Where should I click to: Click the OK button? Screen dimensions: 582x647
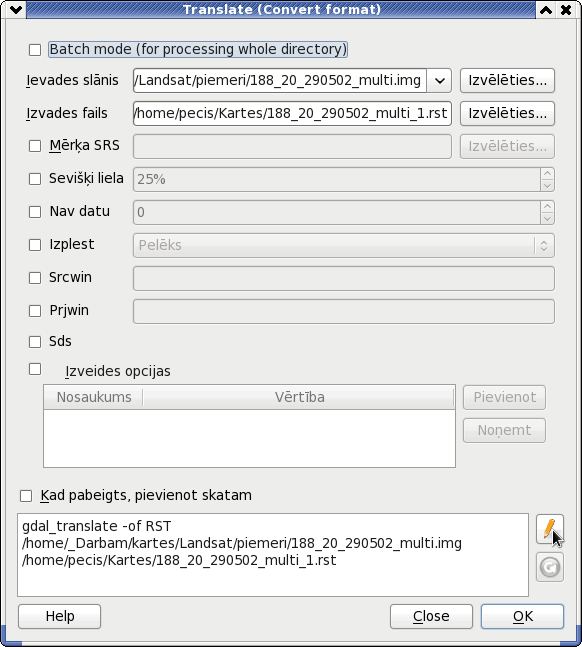(522, 616)
